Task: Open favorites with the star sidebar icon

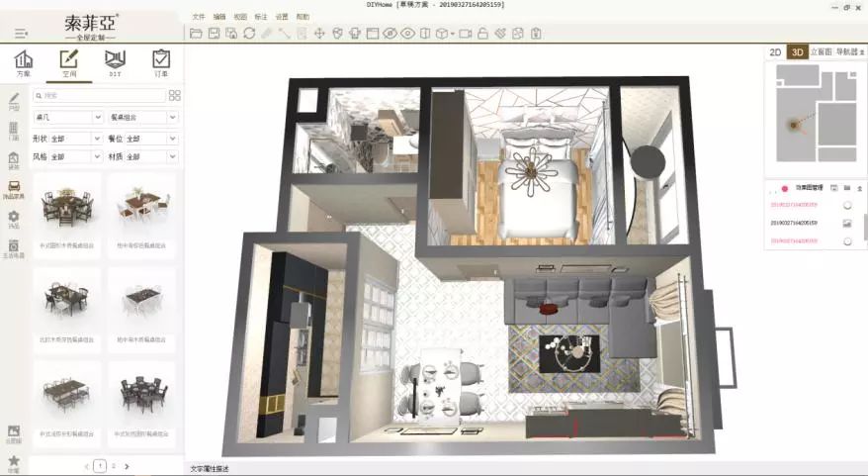Action: tap(14, 464)
